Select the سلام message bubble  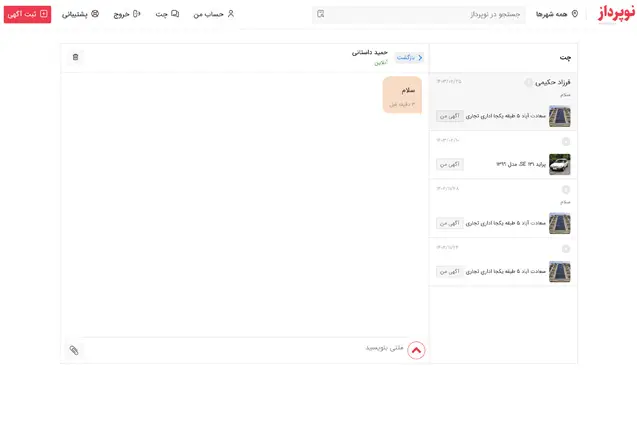coord(402,95)
